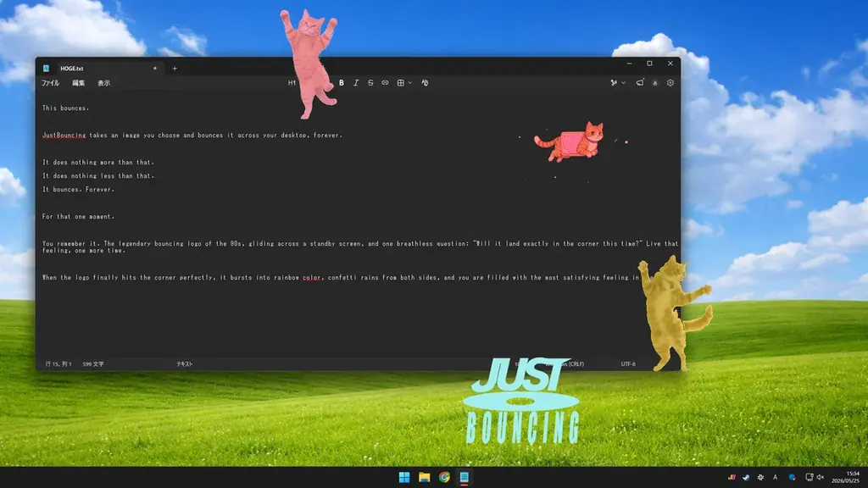Maximize the Notepad window
Image resolution: width=868 pixels, height=488 pixels.
tap(650, 64)
